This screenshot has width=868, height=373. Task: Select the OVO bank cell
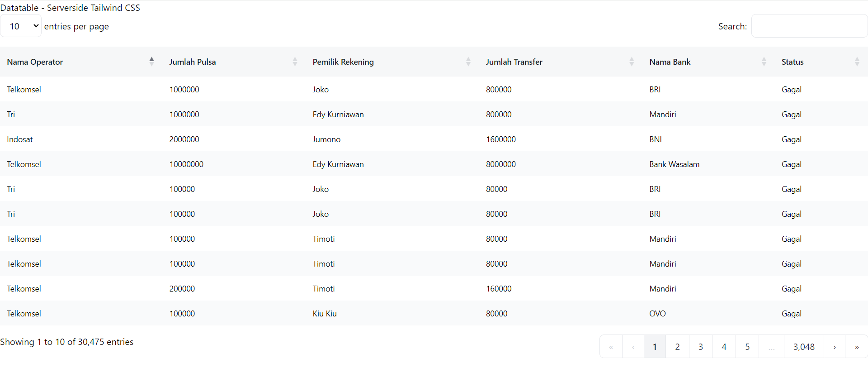(x=657, y=314)
